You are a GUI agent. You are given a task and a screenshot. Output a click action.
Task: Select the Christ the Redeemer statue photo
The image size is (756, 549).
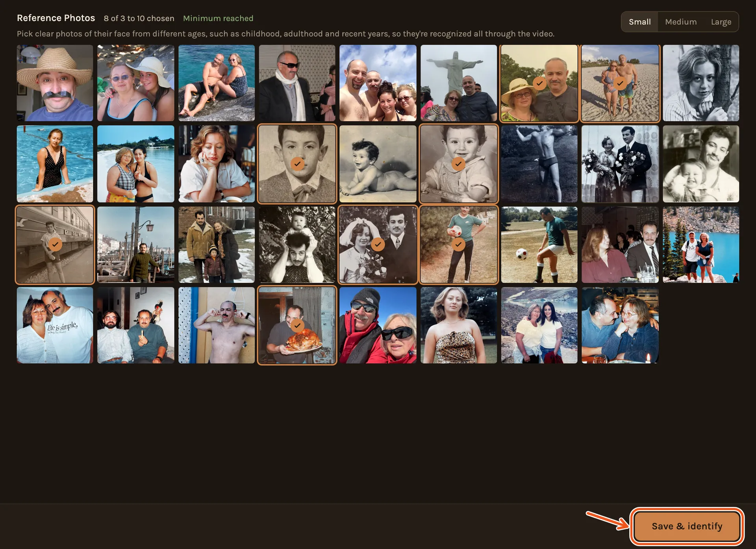(458, 83)
